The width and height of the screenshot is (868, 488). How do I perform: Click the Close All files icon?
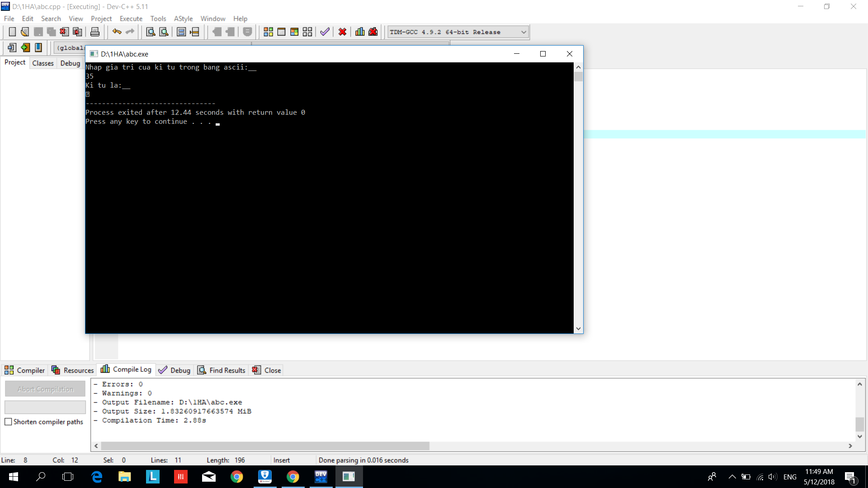(x=77, y=32)
